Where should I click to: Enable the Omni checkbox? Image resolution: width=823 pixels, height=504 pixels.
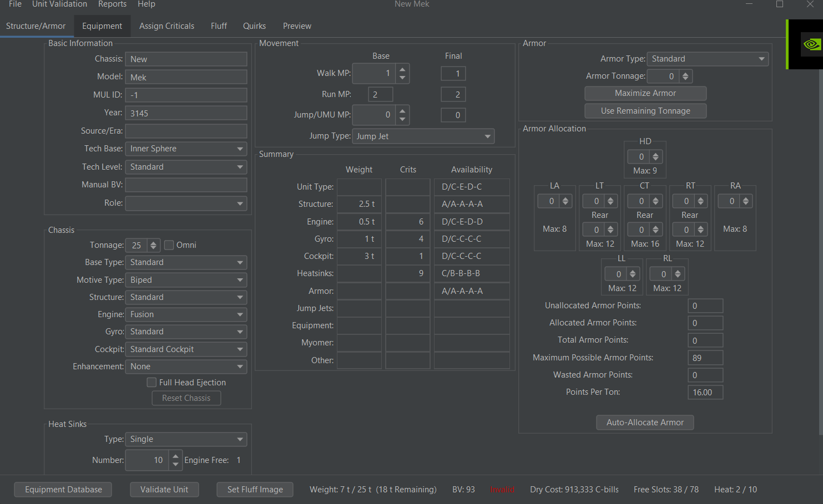point(170,245)
